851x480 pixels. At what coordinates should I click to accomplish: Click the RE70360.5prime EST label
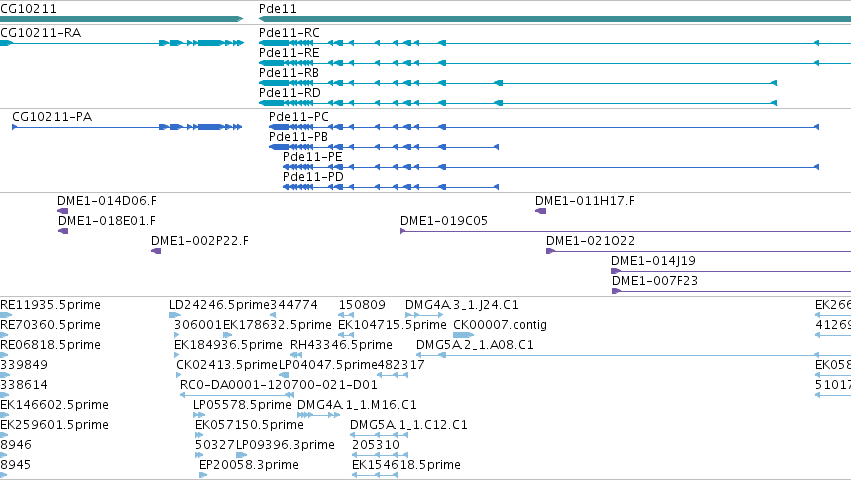pyautogui.click(x=50, y=325)
